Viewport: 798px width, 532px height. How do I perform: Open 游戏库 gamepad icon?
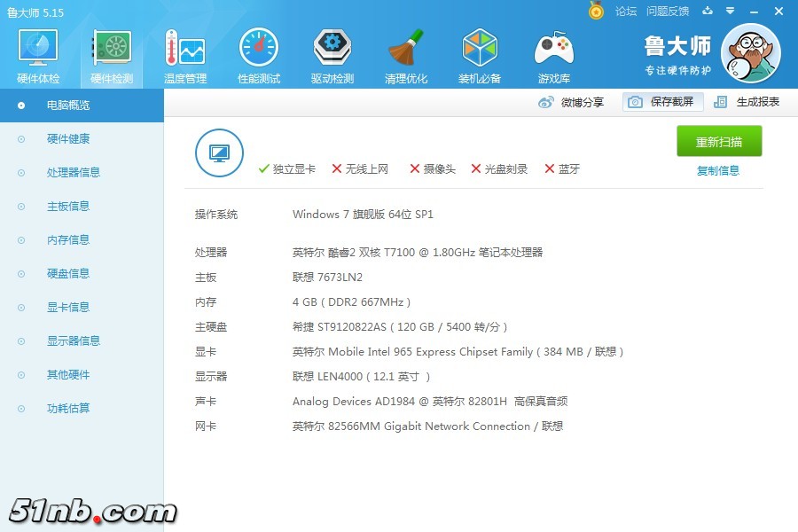point(553,51)
